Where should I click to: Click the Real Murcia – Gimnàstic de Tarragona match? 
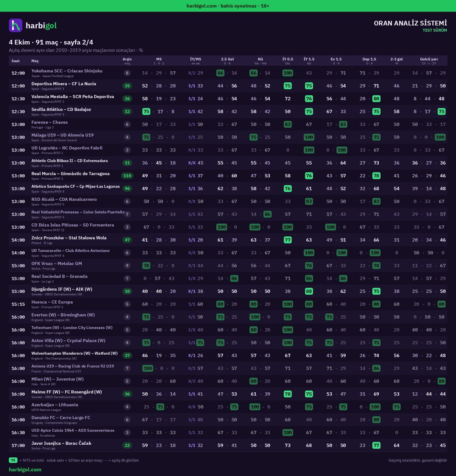[x=70, y=174]
